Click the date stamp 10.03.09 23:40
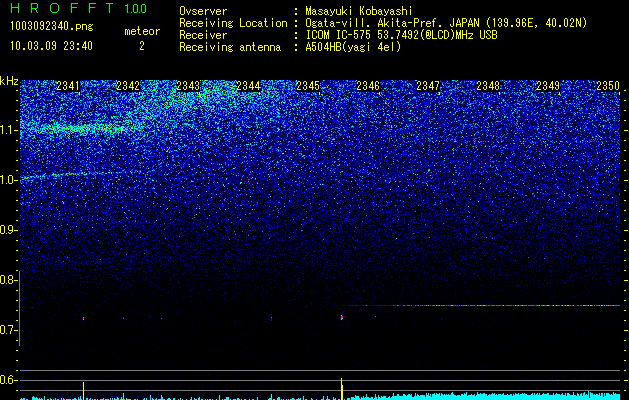This screenshot has height=400, width=629. [51, 46]
